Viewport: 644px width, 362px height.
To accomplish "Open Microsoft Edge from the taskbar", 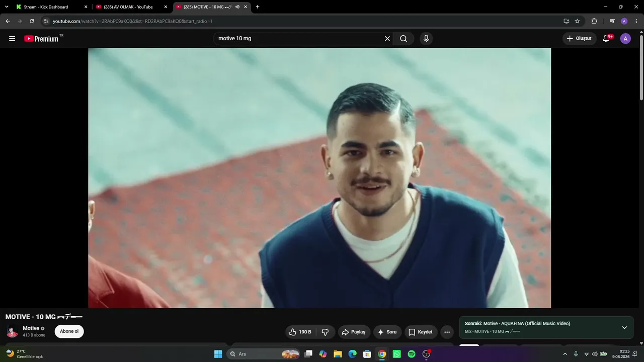I will pos(353,354).
